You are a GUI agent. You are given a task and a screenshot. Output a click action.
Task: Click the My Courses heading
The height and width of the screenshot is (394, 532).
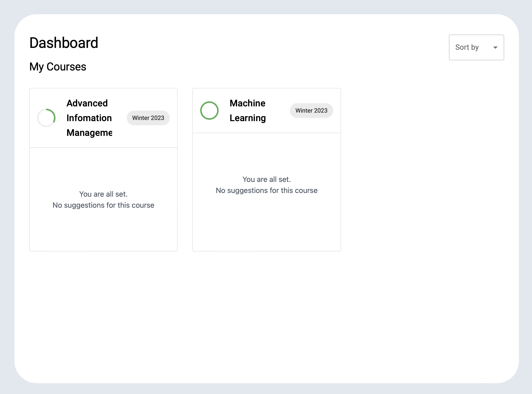pyautogui.click(x=58, y=67)
